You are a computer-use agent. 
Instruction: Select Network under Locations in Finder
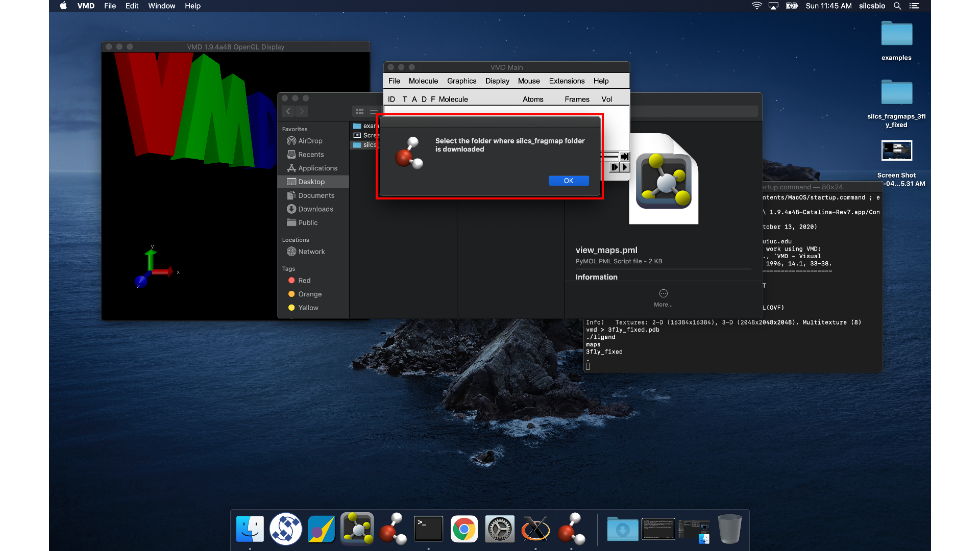pos(313,252)
